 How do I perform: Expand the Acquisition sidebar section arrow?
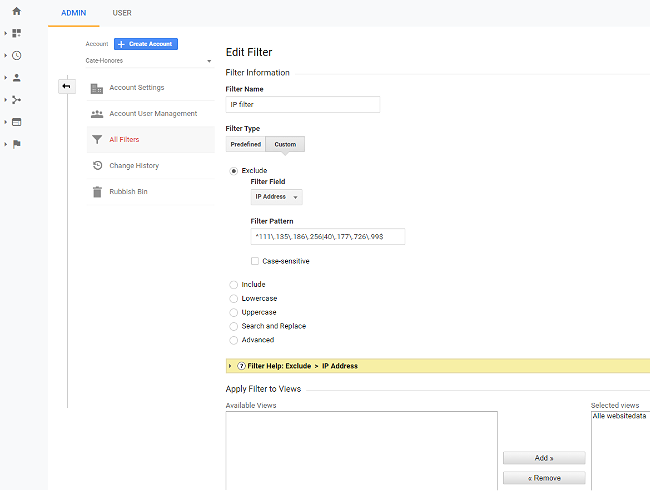click(x=5, y=100)
